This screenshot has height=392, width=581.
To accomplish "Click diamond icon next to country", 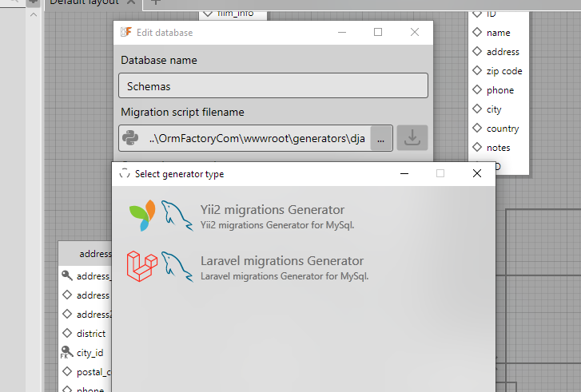I will 477,128.
